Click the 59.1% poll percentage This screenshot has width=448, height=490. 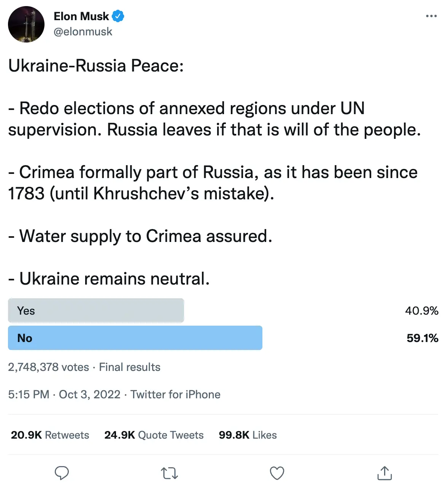point(422,338)
